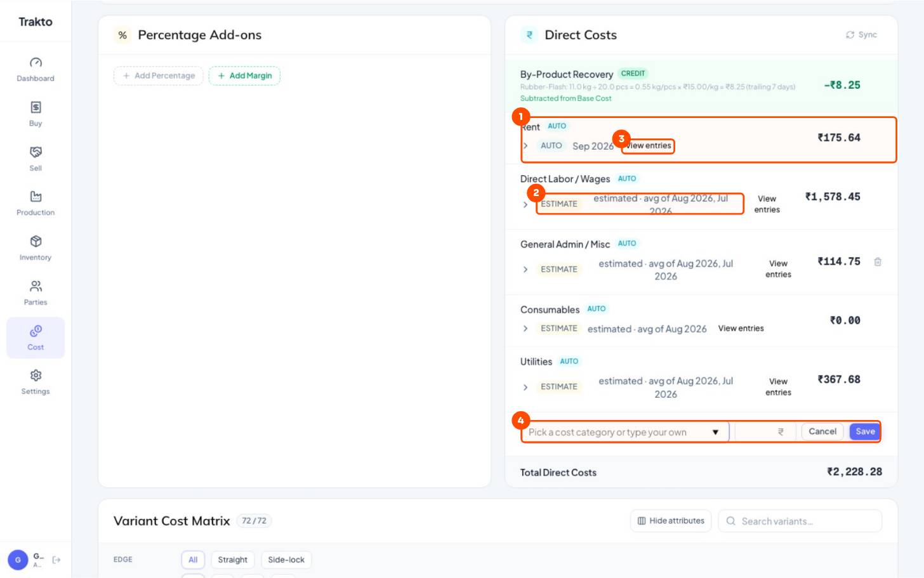924x578 pixels.
Task: Go to Inventory menu label
Action: pos(36,258)
